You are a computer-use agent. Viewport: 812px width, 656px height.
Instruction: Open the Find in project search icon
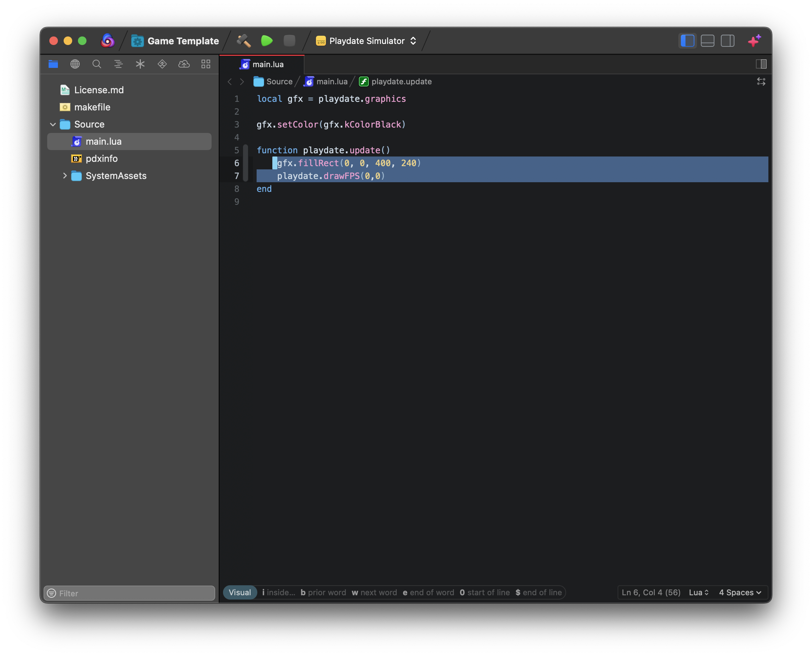(97, 64)
